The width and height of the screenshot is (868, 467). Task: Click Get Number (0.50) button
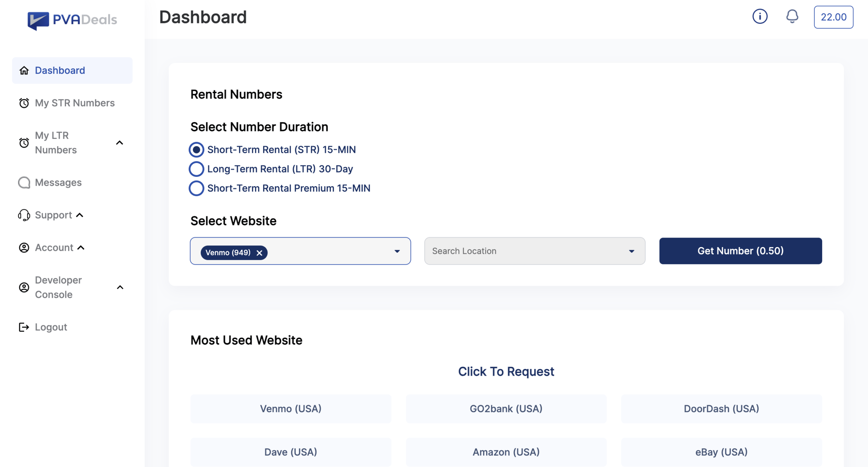tap(741, 251)
